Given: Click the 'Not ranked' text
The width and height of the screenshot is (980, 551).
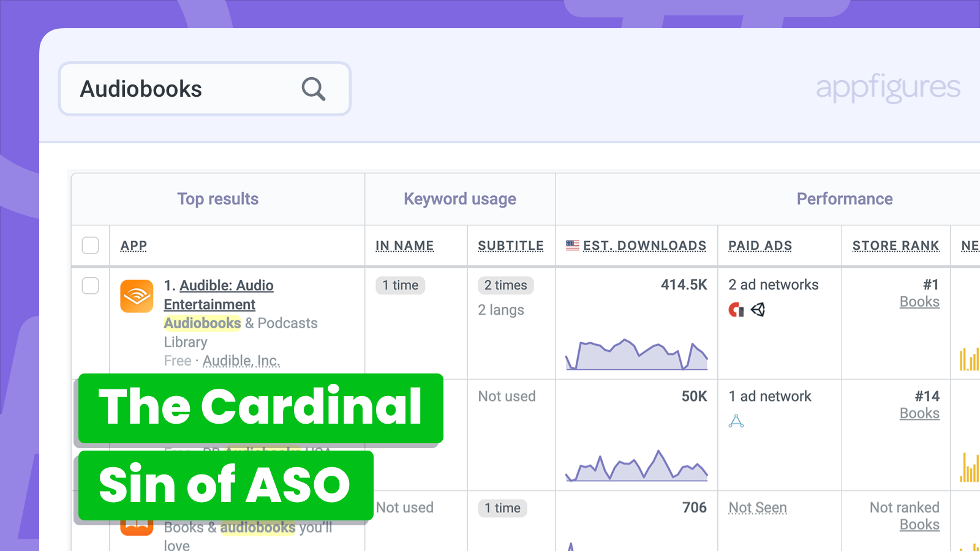Looking at the screenshot, I should [x=905, y=508].
